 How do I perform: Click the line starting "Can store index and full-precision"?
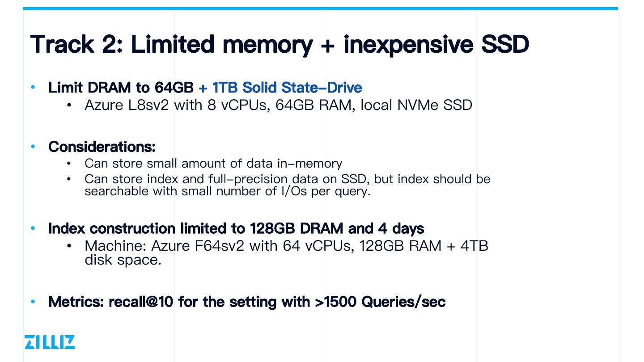(x=287, y=179)
